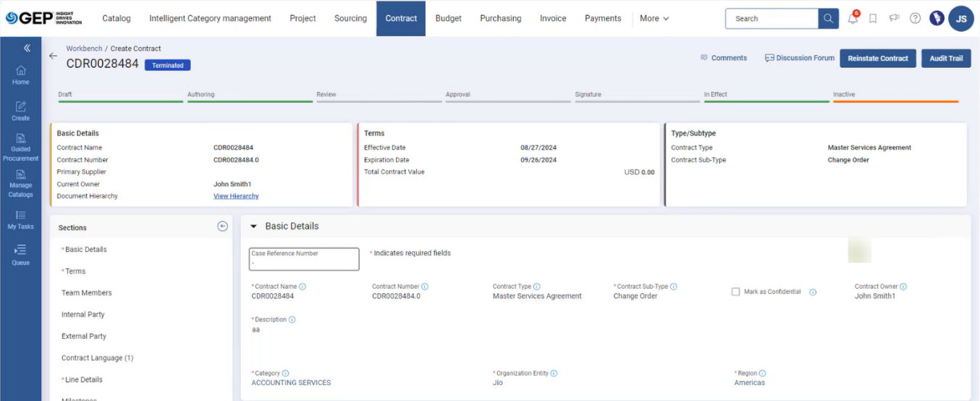
Task: Open the View Hierarchy link
Action: pos(236,196)
